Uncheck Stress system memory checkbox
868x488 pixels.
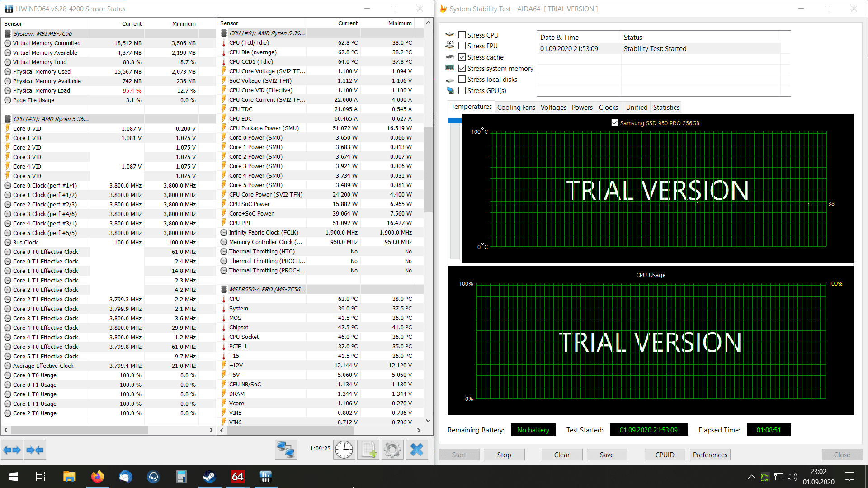click(462, 68)
